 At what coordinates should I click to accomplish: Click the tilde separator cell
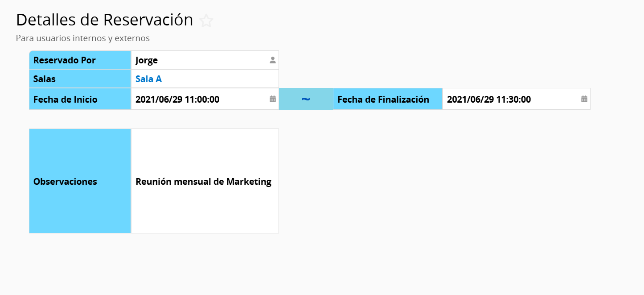pyautogui.click(x=306, y=99)
